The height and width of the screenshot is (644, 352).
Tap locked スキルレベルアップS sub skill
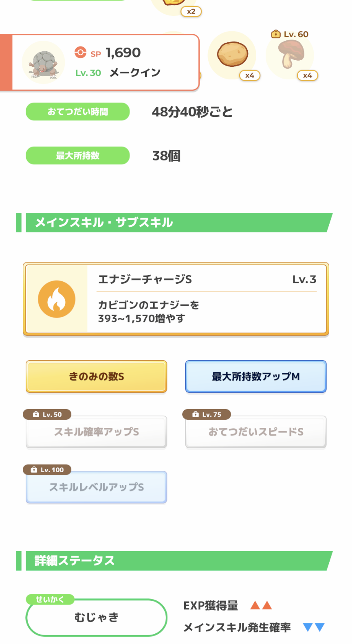pos(97,487)
